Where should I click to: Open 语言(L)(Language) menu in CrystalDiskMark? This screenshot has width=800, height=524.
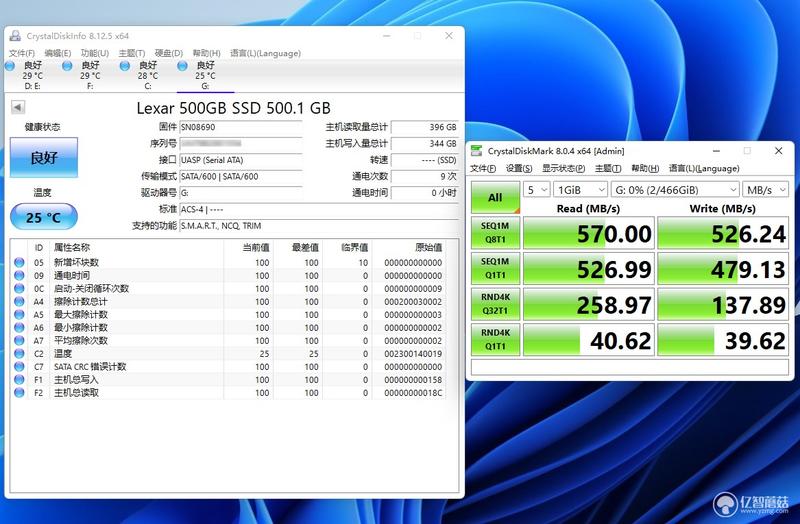(704, 168)
